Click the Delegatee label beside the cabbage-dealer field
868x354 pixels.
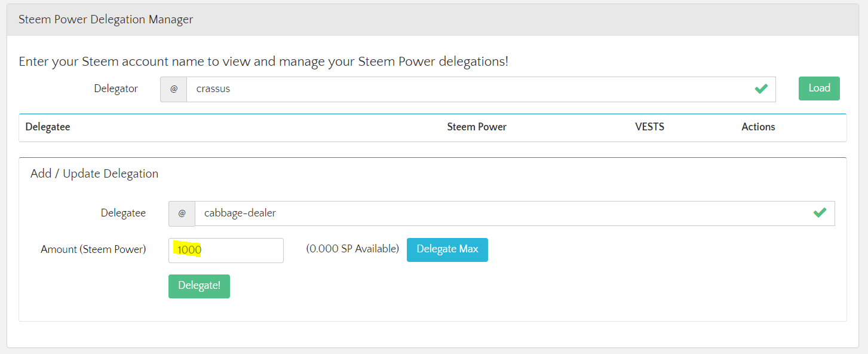click(123, 213)
